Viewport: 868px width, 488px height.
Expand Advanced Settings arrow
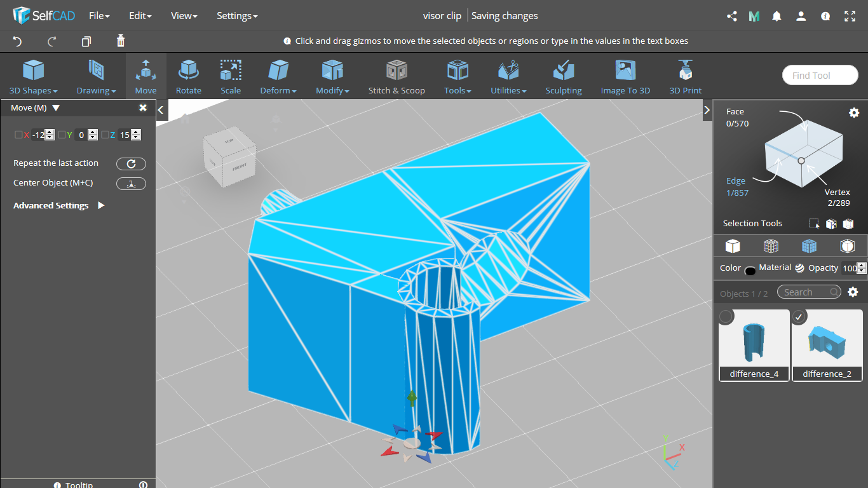[101, 206]
